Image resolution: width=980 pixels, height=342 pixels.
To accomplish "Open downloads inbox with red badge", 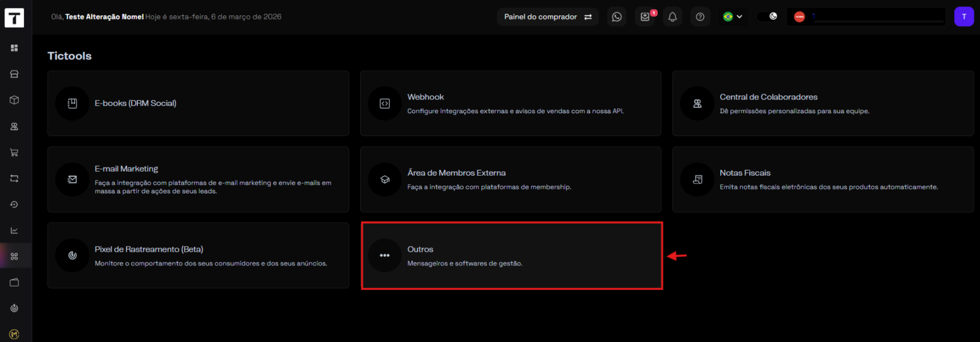I will click(645, 17).
